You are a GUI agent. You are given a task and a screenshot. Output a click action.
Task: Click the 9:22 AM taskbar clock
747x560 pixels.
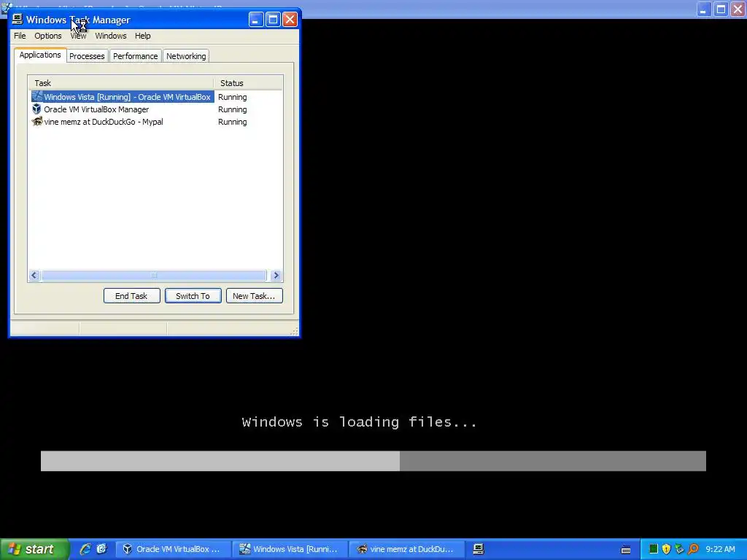(720, 549)
